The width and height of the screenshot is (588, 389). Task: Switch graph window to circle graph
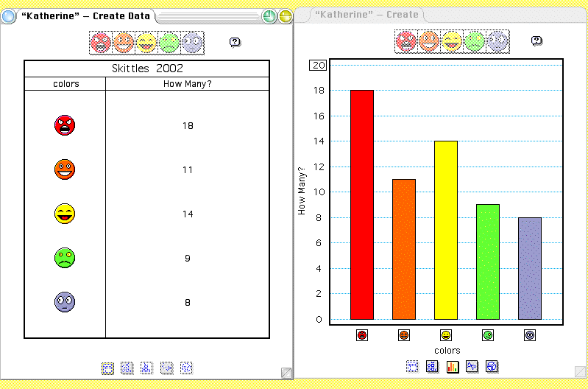click(x=492, y=366)
